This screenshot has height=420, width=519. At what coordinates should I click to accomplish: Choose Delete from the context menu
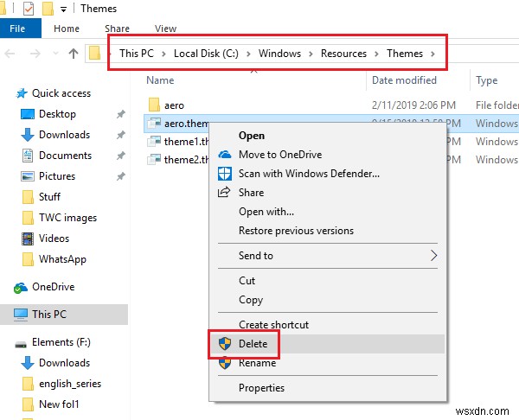(328, 344)
